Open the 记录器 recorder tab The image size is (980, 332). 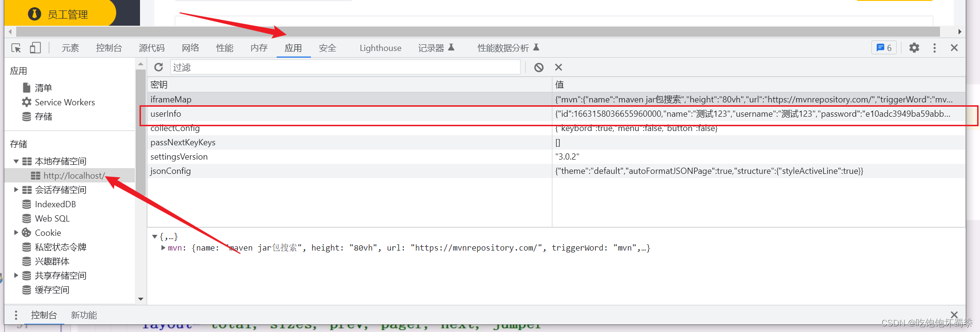pos(436,48)
